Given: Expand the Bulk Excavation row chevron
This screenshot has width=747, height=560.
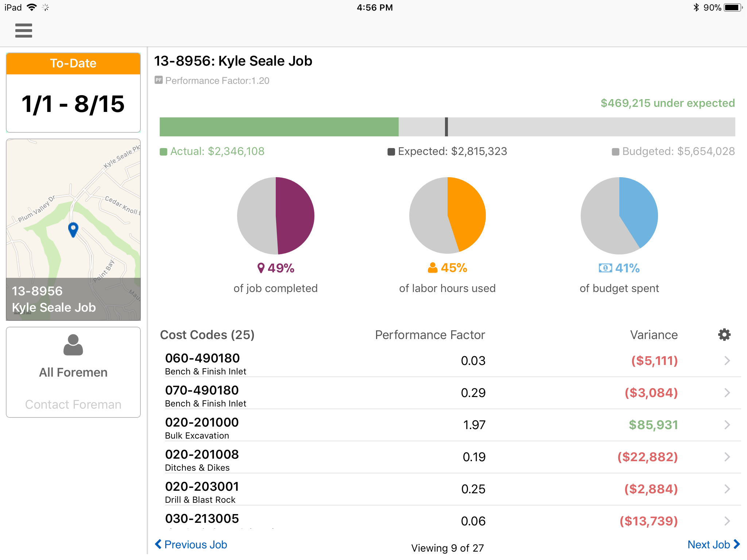Looking at the screenshot, I should click(x=727, y=425).
